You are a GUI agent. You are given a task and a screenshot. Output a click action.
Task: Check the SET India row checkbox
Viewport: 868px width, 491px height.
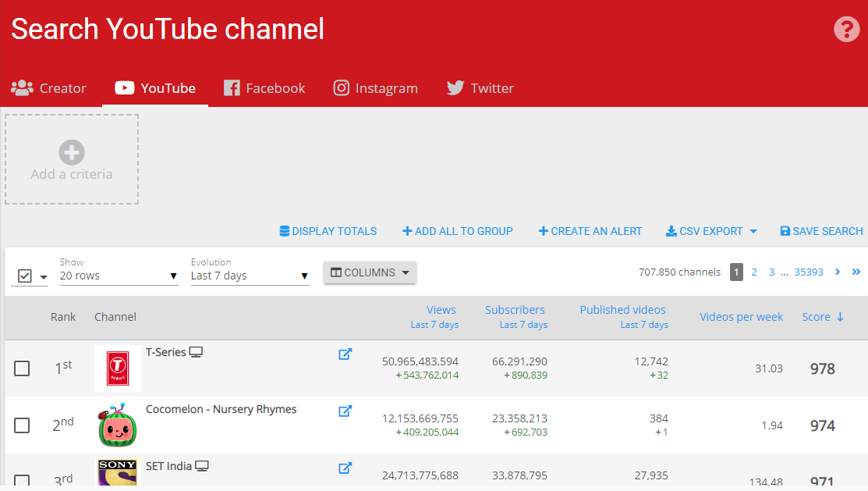point(22,480)
